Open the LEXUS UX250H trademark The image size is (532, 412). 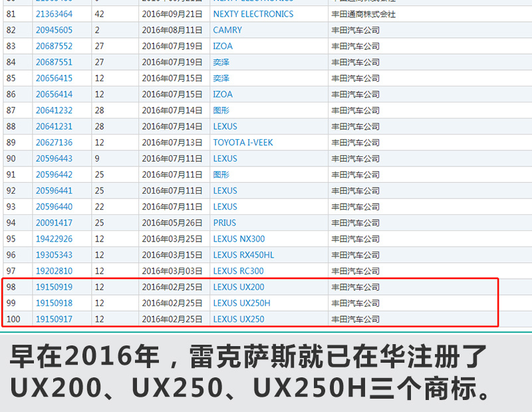(x=241, y=303)
